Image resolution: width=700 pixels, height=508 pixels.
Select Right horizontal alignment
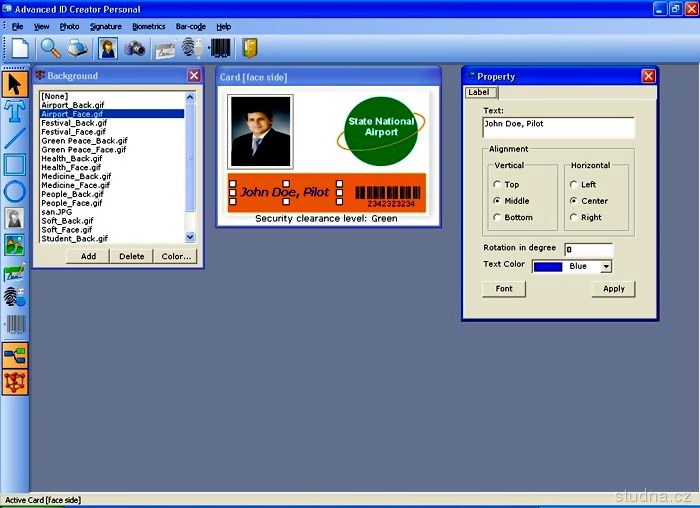(x=574, y=217)
